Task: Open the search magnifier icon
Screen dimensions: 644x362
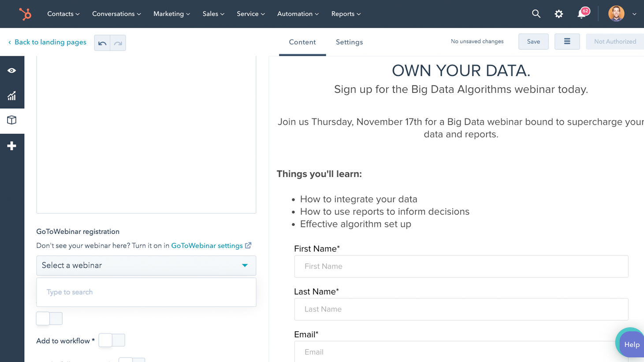Action: (x=536, y=14)
